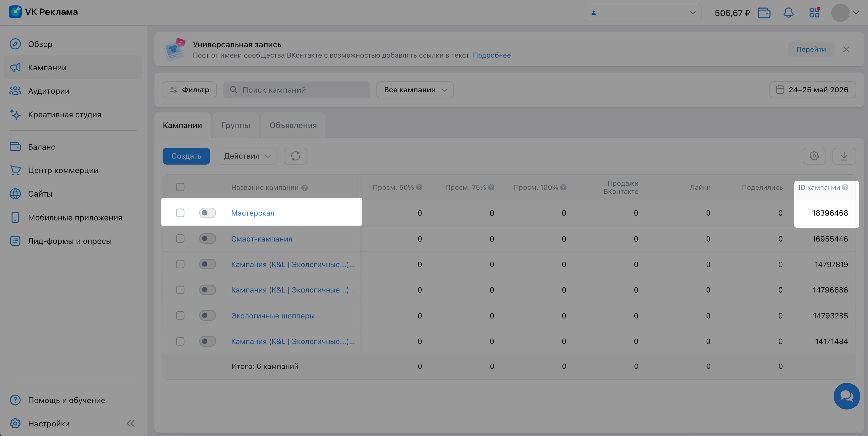Tick checkbox for Мастерская campaign
Screen dimensions: 868x436
(x=180, y=213)
